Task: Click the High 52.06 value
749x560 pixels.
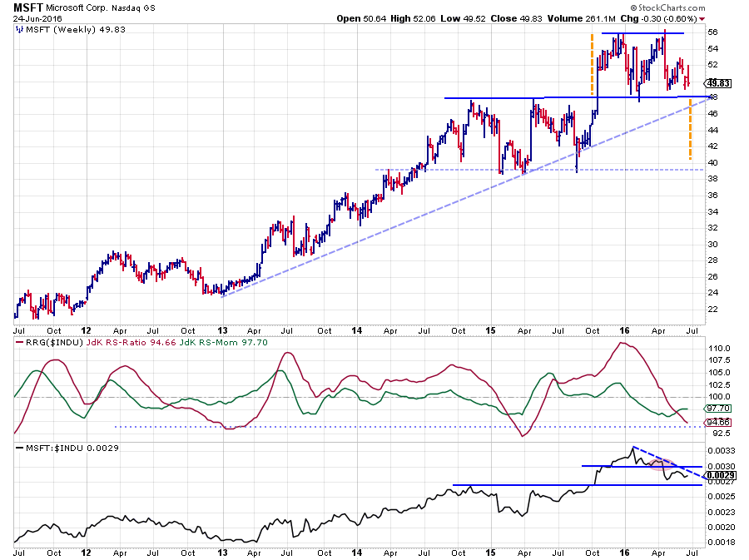Action: click(x=413, y=18)
